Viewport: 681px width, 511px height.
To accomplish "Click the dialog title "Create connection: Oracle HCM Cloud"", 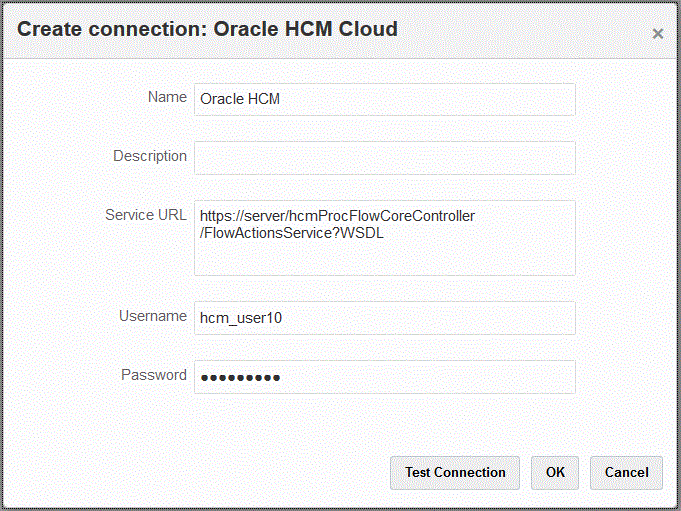I will pyautogui.click(x=207, y=29).
